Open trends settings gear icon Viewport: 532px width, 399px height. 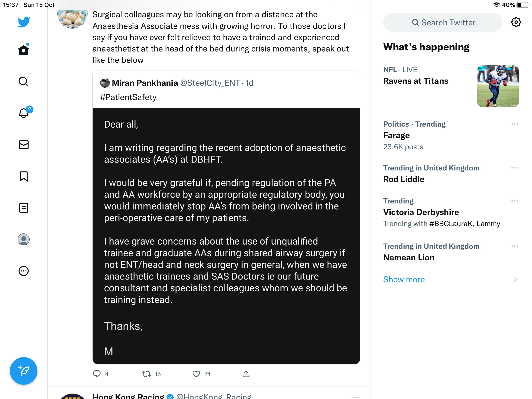516,22
